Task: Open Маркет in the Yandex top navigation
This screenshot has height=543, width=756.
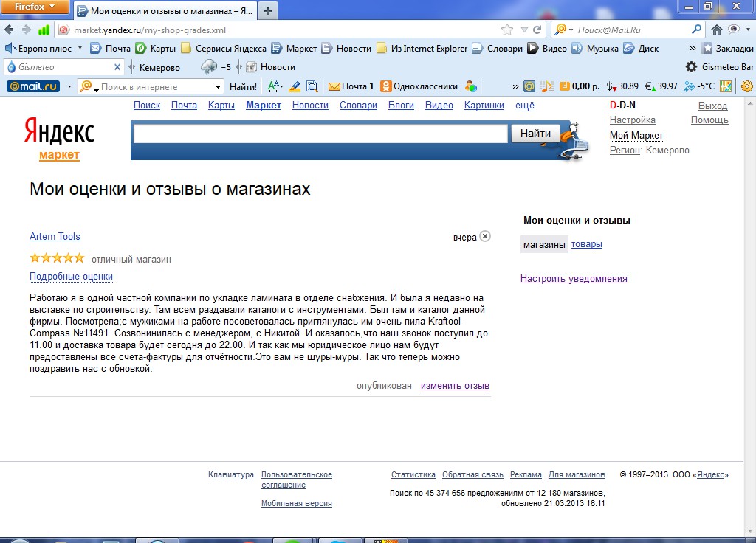Action: pyautogui.click(x=264, y=105)
